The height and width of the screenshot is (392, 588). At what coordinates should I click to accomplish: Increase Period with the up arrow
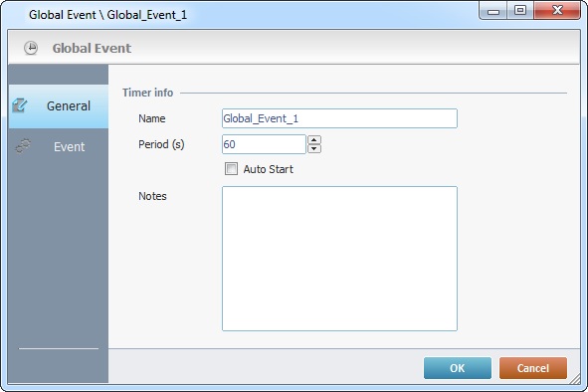pyautogui.click(x=314, y=140)
